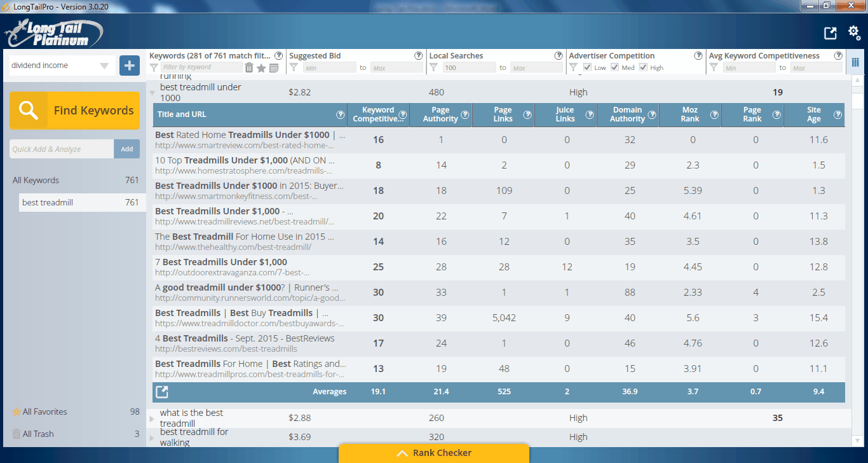The width and height of the screenshot is (868, 463).
Task: Click the Keywords column help icon
Action: point(279,56)
